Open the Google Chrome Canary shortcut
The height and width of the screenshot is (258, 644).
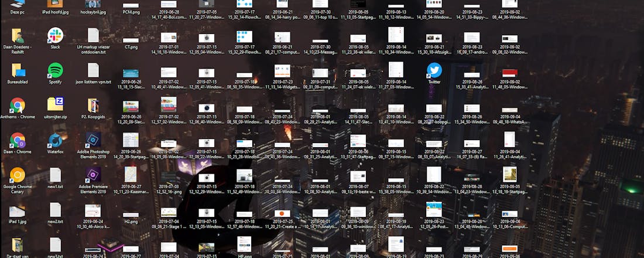click(18, 175)
